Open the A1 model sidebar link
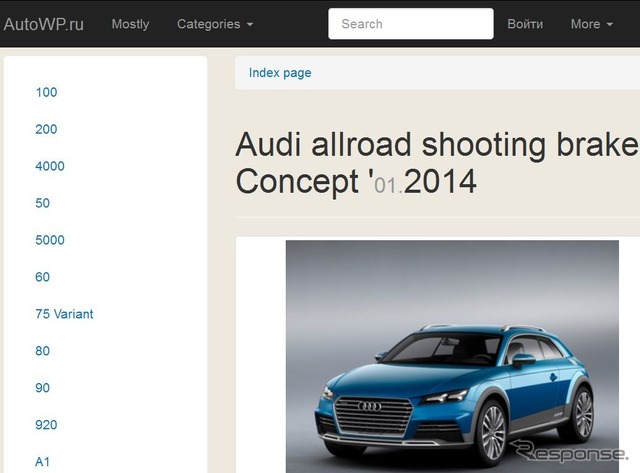Viewport: 640px width, 473px height. click(x=42, y=462)
